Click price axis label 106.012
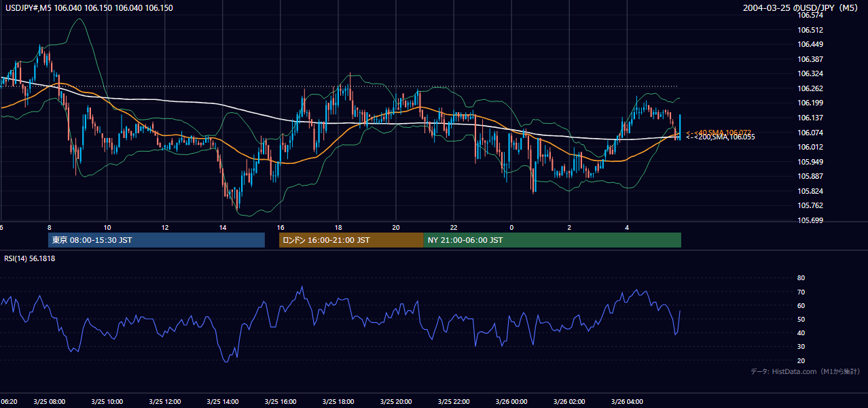The width and height of the screenshot is (868, 408). (x=811, y=147)
